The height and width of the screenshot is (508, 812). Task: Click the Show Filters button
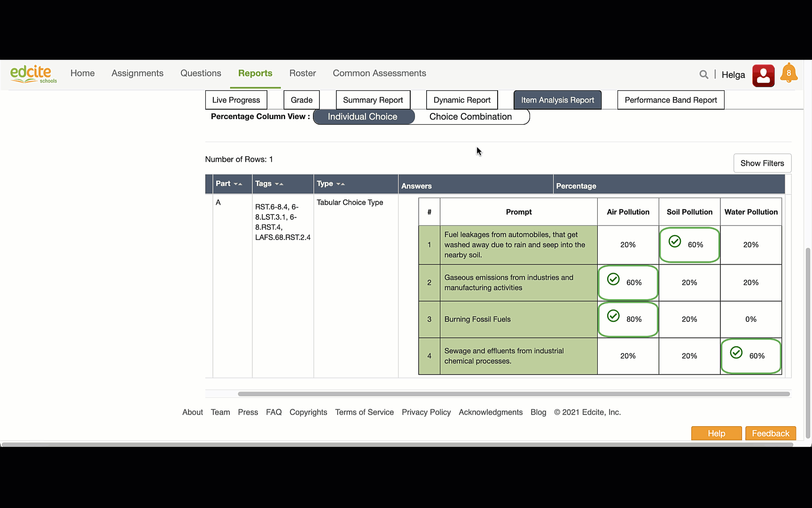(762, 163)
